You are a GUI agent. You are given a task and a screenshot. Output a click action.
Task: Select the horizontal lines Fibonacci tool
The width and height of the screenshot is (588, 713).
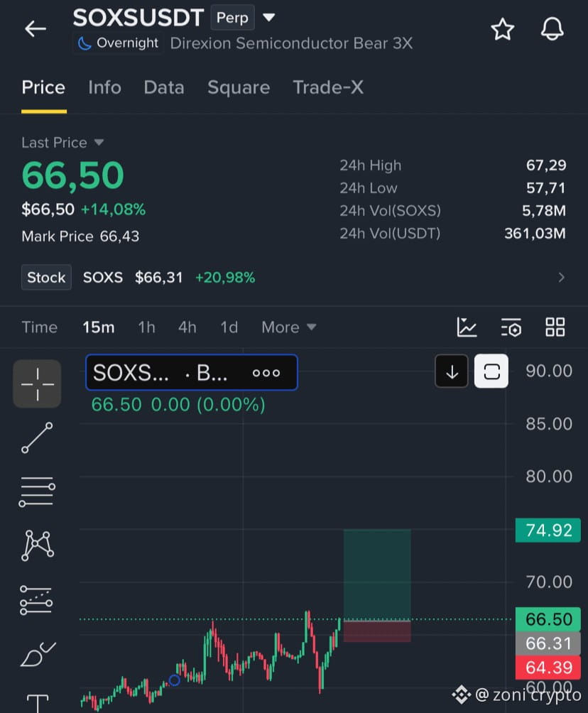[38, 492]
